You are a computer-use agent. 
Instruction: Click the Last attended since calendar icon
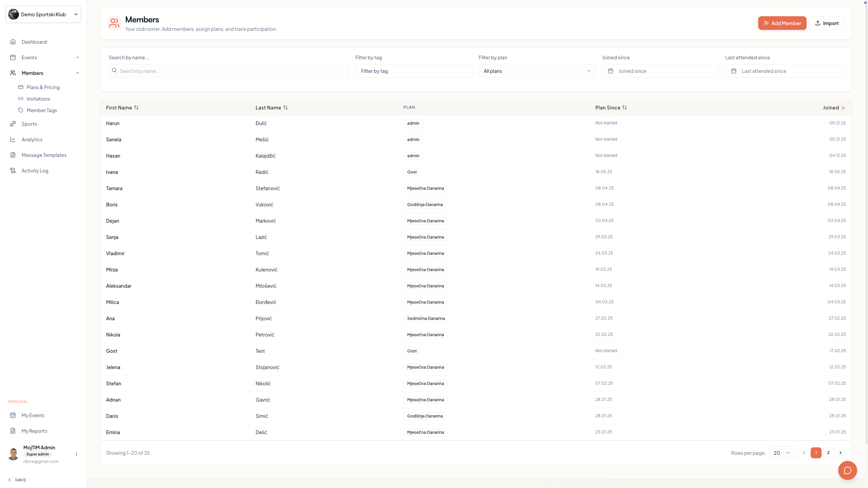coord(734,71)
